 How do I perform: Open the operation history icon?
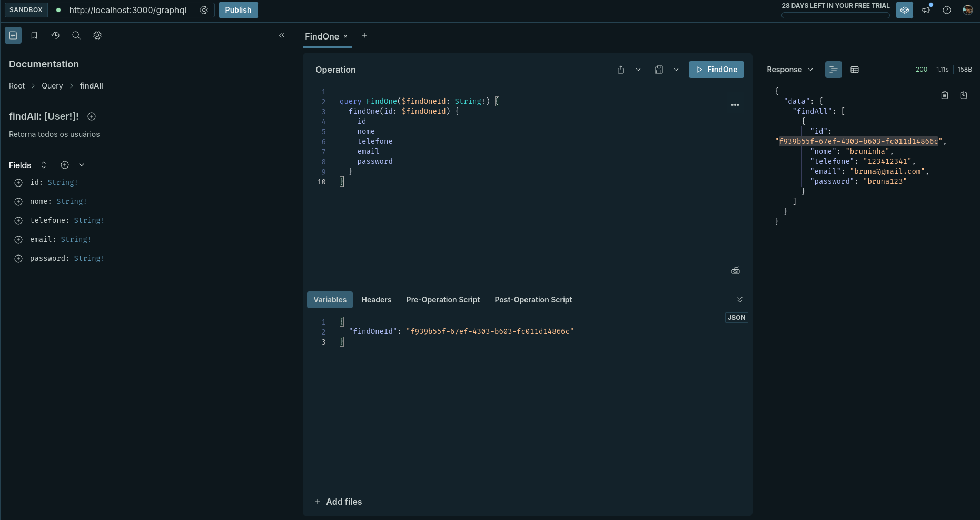coord(55,35)
